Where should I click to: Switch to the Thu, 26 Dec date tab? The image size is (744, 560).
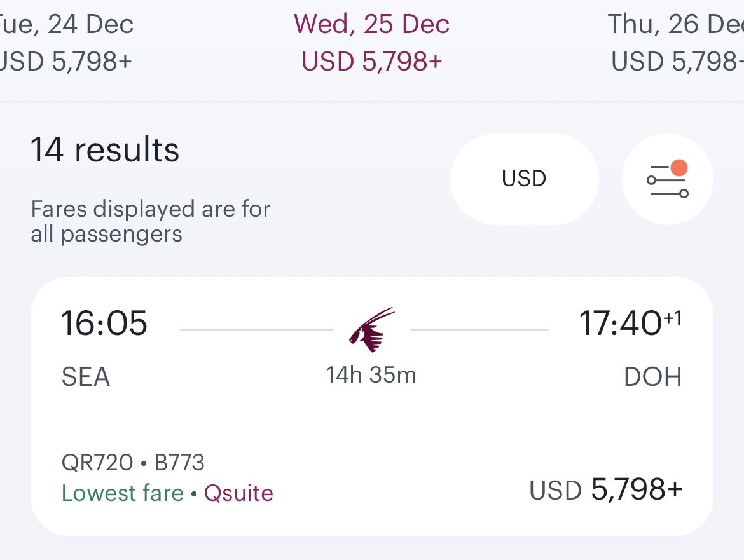(x=676, y=43)
